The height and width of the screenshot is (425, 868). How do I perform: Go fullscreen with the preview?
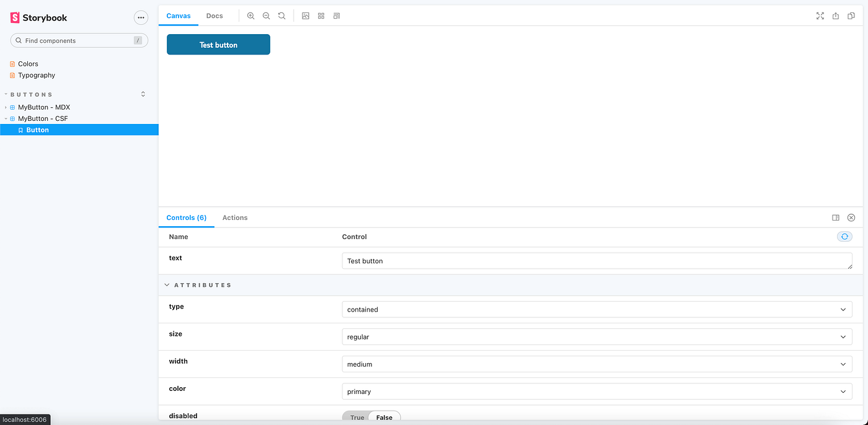(820, 15)
